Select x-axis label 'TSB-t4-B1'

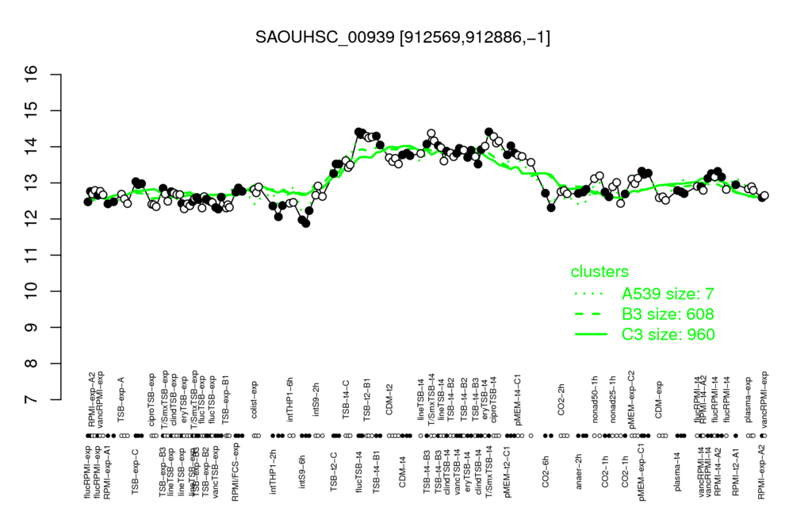[x=377, y=471]
